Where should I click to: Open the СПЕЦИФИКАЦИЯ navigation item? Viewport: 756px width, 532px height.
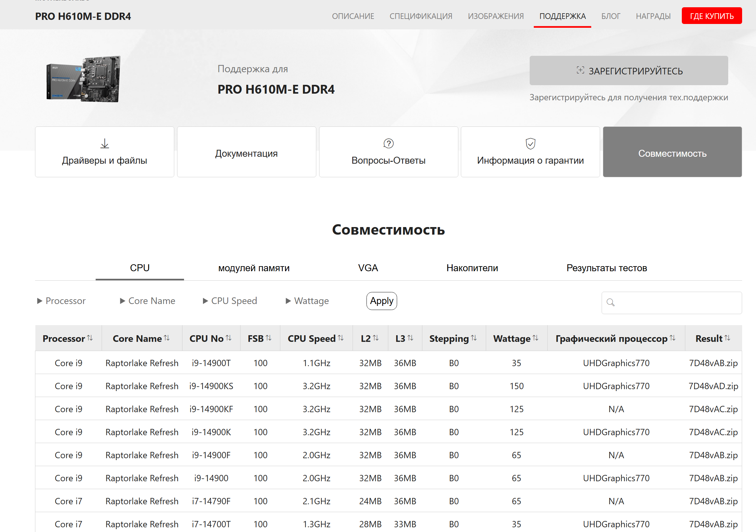click(421, 16)
